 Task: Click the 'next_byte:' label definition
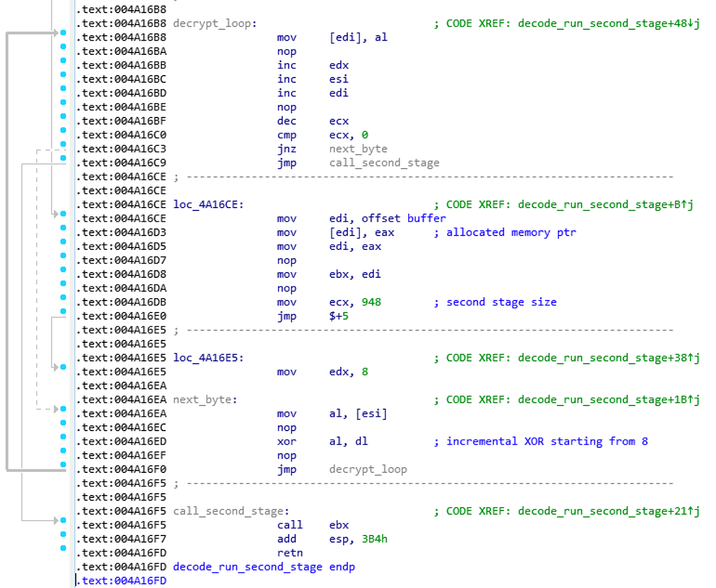tap(205, 400)
